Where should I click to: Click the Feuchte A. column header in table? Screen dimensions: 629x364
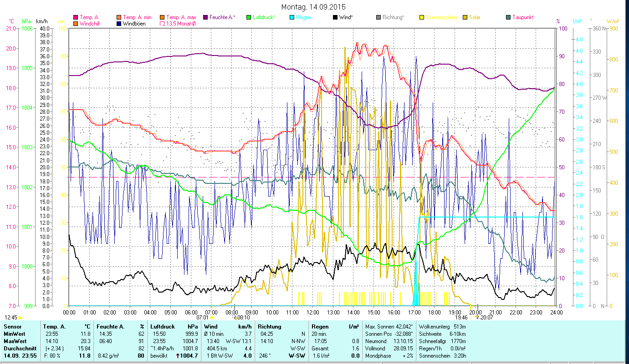tap(111, 327)
